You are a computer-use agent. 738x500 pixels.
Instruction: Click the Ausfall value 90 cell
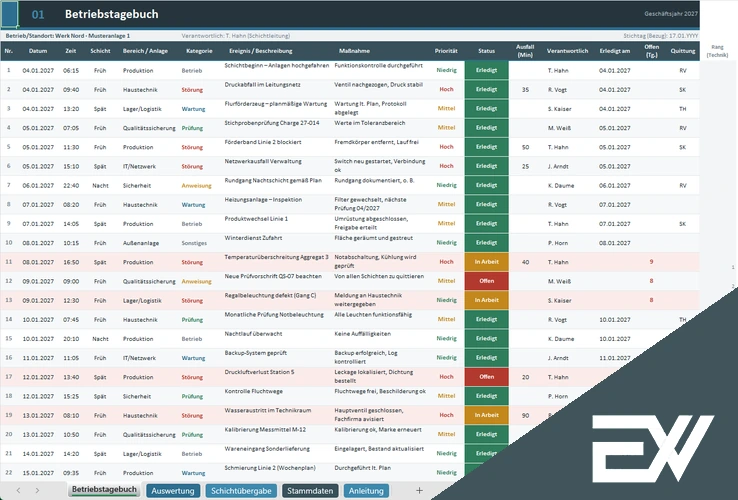pyautogui.click(x=525, y=415)
